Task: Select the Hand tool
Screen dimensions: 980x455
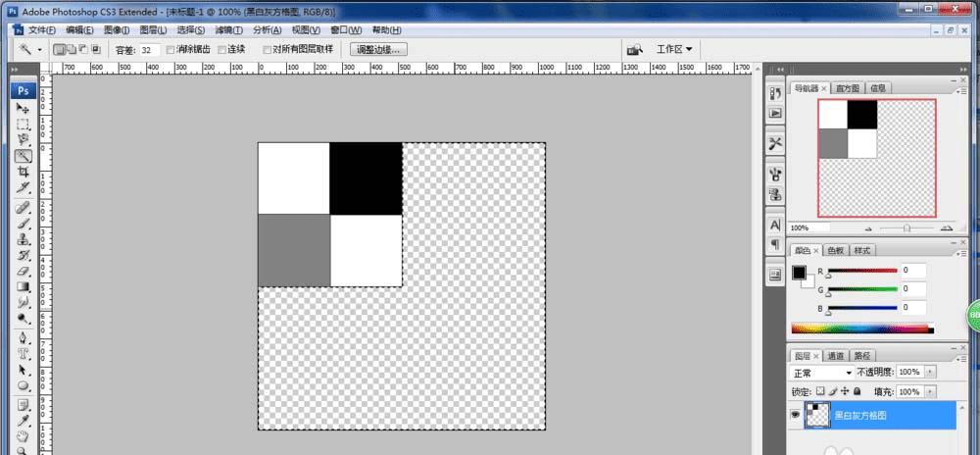Action: 24,436
